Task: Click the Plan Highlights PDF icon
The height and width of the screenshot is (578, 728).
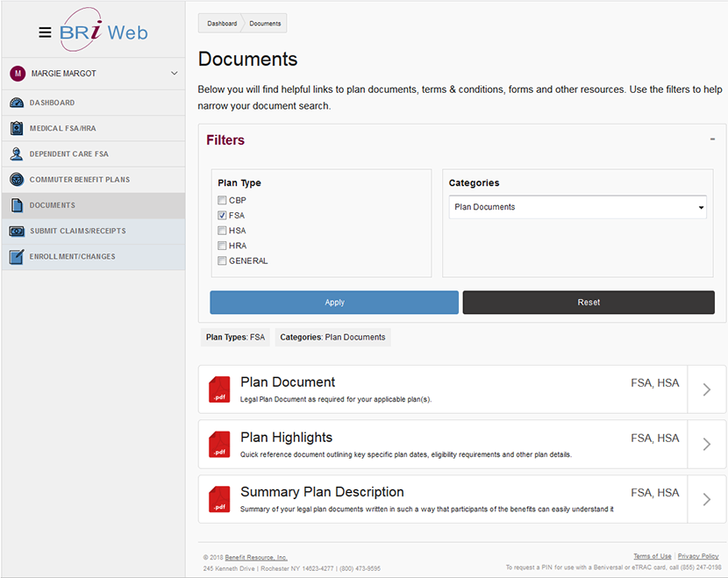Action: 218,444
